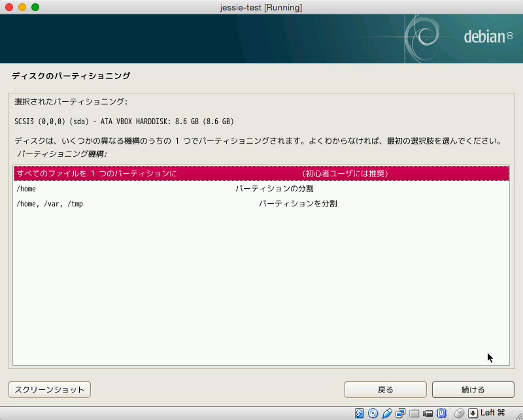The height and width of the screenshot is (420, 523).
Task: Click the 戻る back button
Action: pyautogui.click(x=386, y=390)
